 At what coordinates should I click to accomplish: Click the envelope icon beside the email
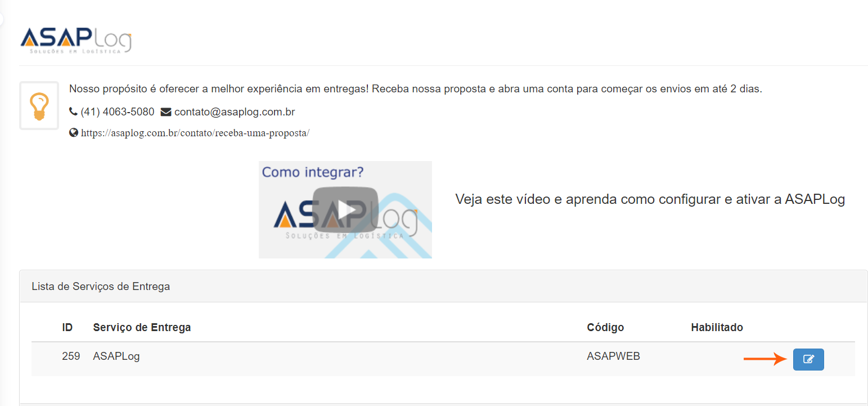(x=166, y=112)
